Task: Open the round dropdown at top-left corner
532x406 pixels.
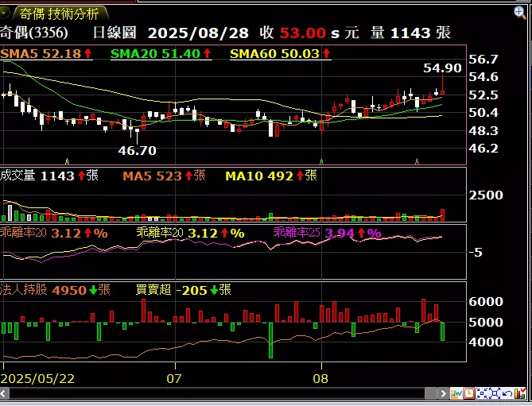Action: 6,14
